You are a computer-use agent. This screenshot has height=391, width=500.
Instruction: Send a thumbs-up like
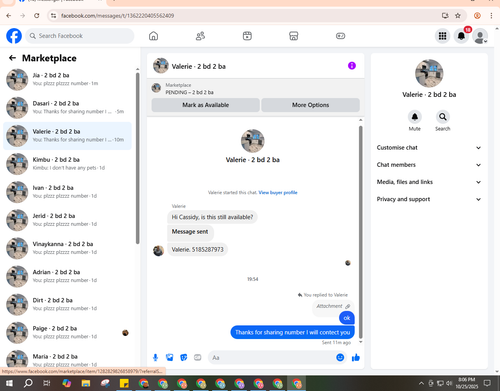click(356, 358)
